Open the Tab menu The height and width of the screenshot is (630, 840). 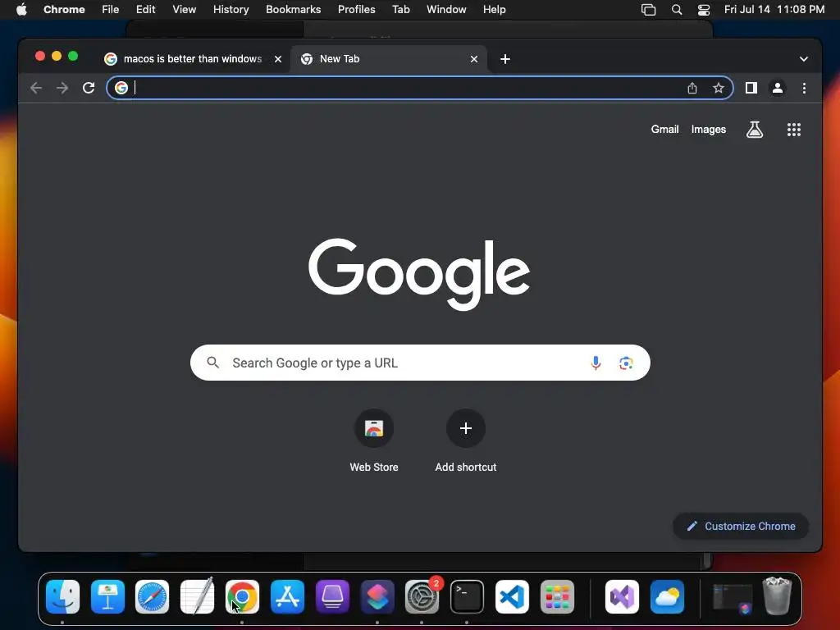[x=400, y=10]
